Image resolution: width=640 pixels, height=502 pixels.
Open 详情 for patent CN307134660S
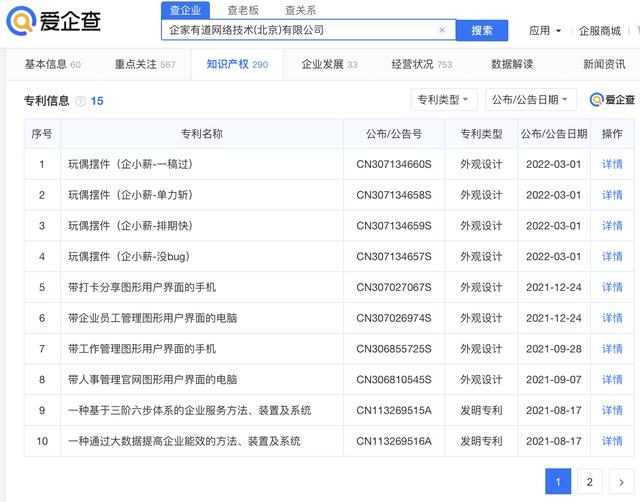pos(612,164)
